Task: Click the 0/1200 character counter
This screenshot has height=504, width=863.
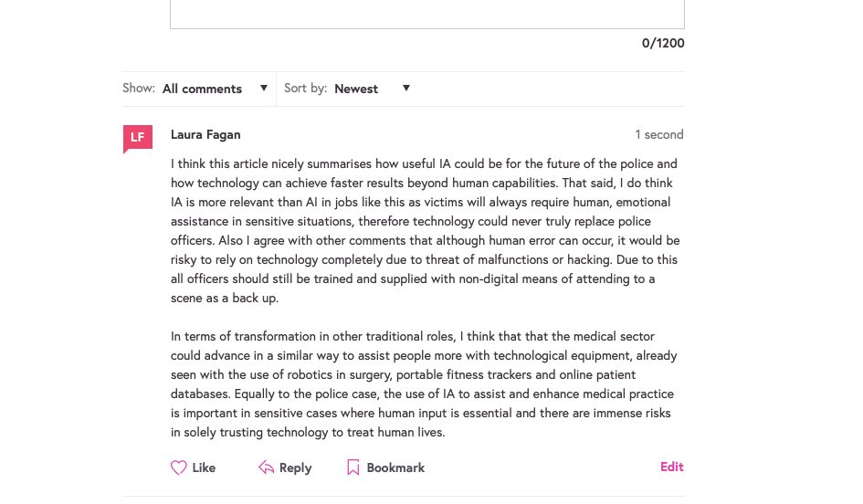Action: pyautogui.click(x=663, y=43)
